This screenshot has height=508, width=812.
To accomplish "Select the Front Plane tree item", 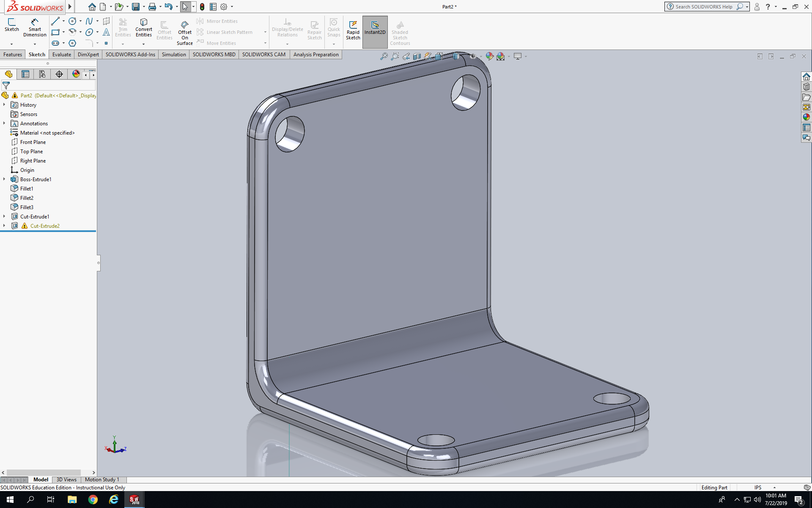I will pos(33,142).
